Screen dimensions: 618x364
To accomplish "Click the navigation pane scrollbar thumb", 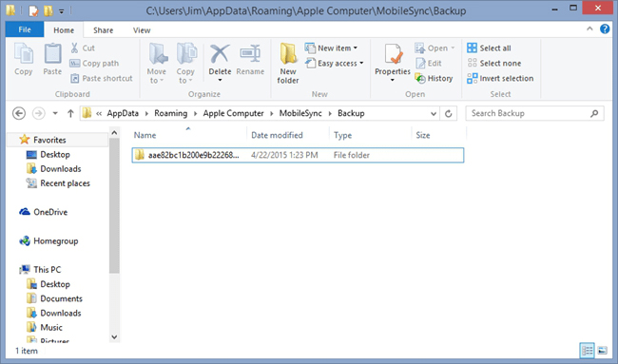I will [114, 205].
